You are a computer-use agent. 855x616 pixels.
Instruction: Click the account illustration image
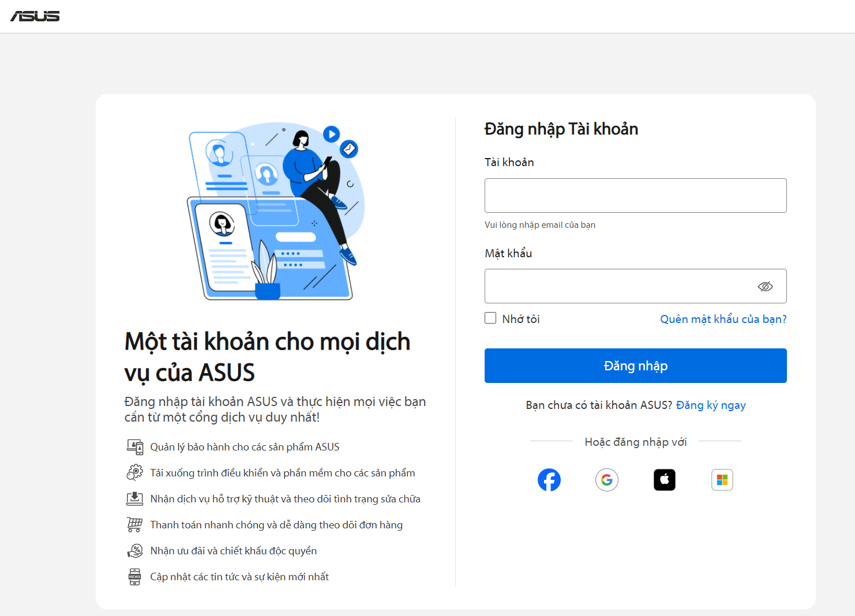click(x=275, y=211)
